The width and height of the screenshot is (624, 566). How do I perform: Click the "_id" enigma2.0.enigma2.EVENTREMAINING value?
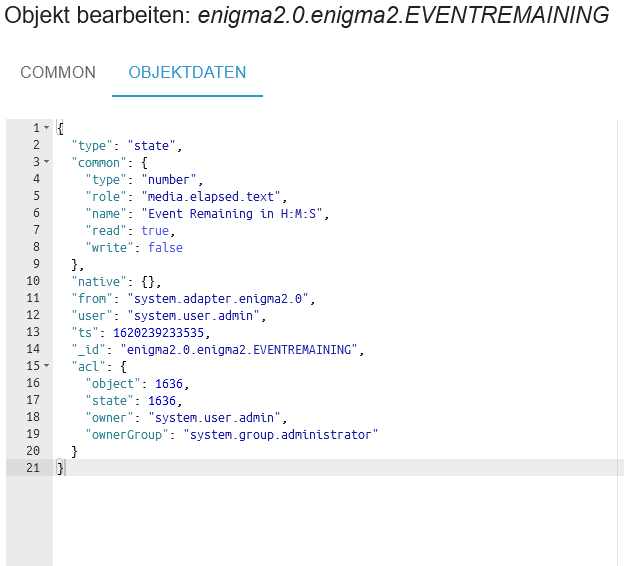(239, 349)
